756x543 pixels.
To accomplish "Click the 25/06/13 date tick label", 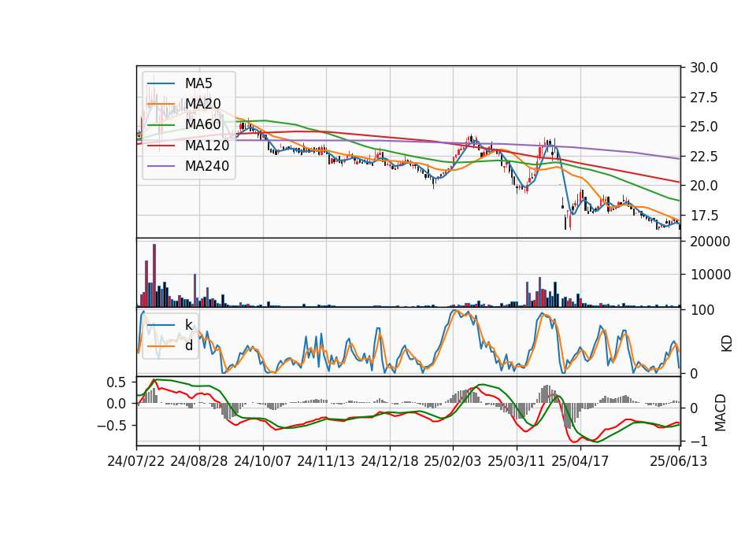I will click(678, 461).
